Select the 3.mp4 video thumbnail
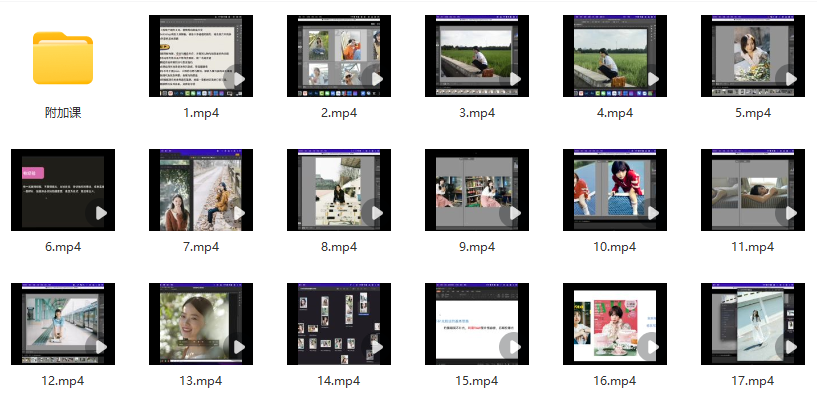This screenshot has height=406, width=817. pos(476,56)
